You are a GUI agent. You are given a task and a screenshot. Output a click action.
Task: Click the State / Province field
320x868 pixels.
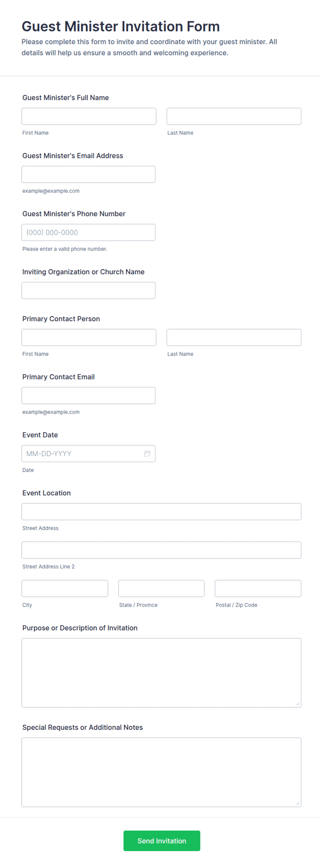click(161, 588)
